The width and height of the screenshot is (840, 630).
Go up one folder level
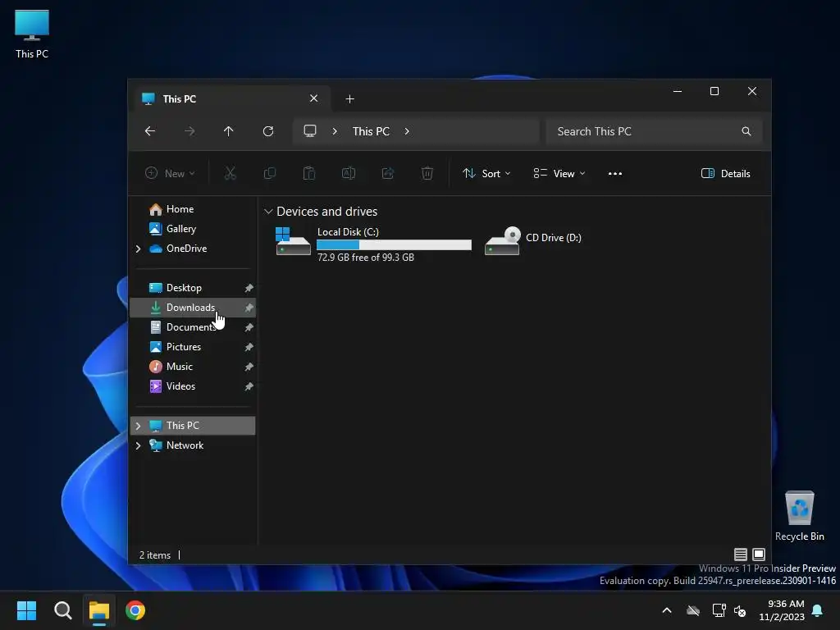tap(229, 131)
